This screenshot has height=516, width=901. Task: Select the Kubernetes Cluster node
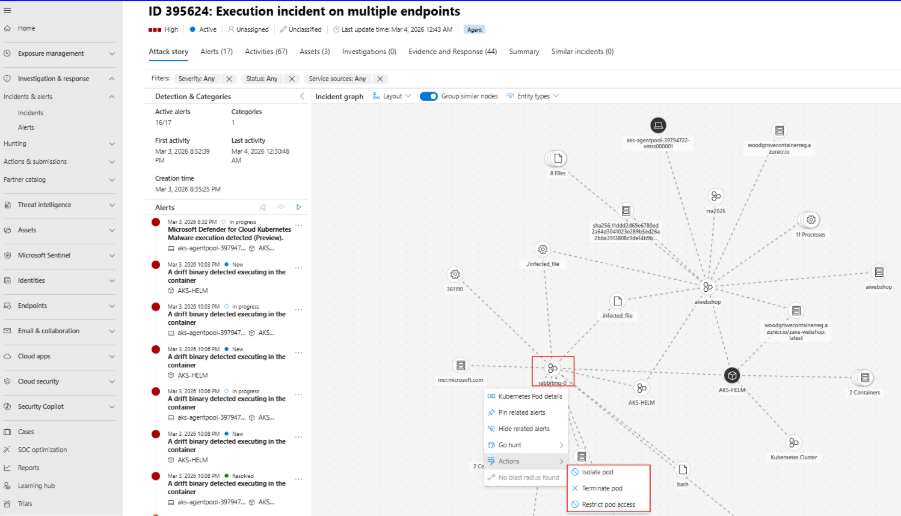794,442
